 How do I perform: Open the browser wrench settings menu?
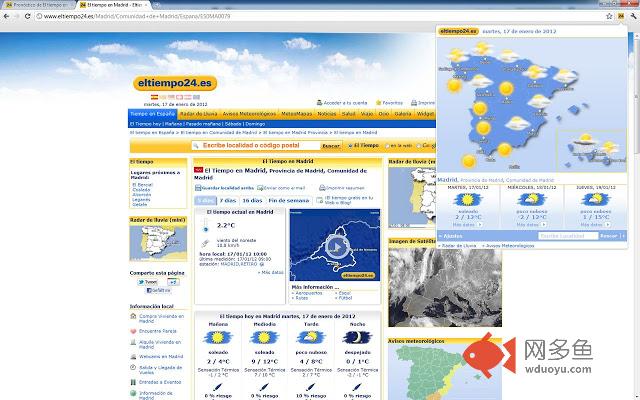tap(633, 16)
